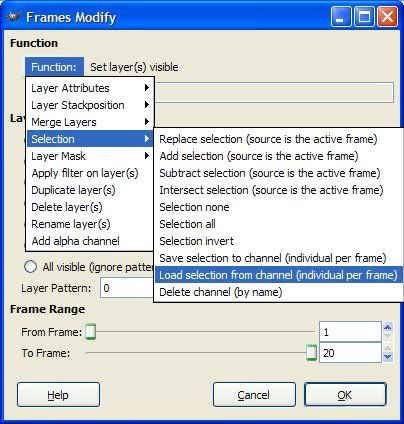This screenshot has width=404, height=424.
Task: Expand Layer Mask submenu arrow
Action: coord(147,156)
